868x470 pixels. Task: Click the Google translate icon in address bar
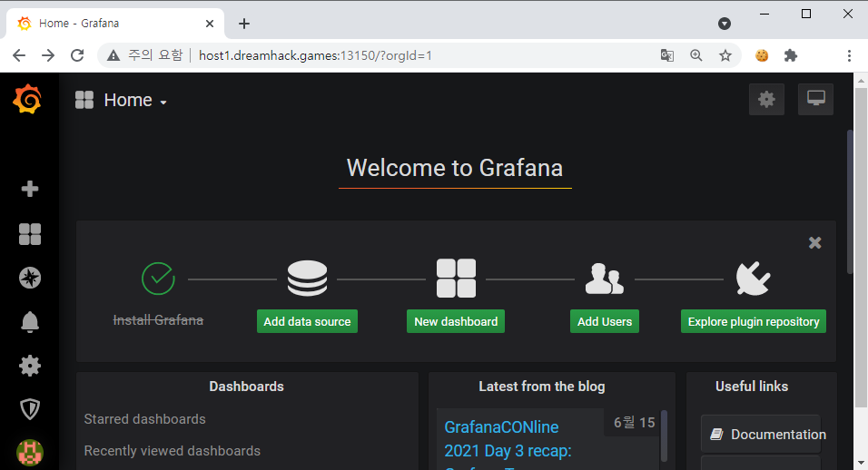667,55
